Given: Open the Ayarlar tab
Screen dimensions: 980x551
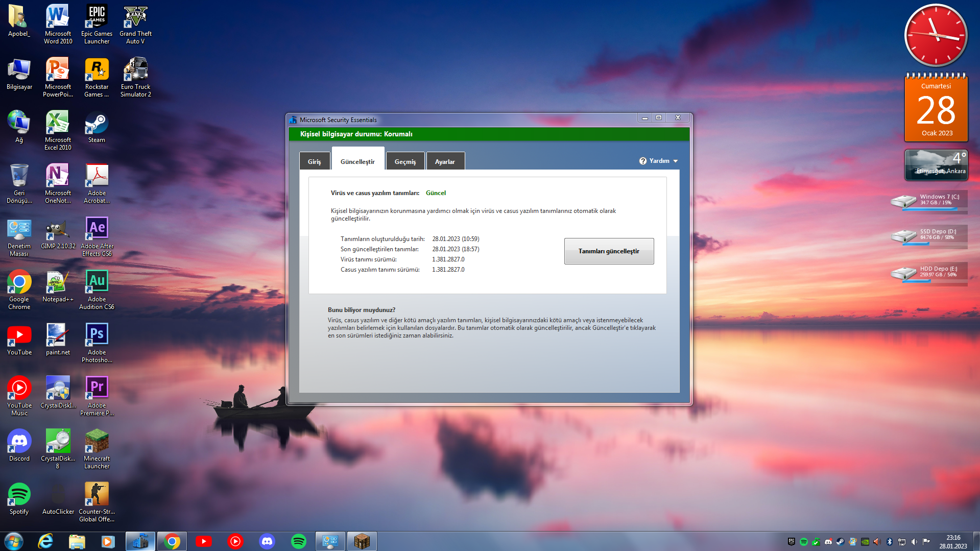Looking at the screenshot, I should point(445,161).
